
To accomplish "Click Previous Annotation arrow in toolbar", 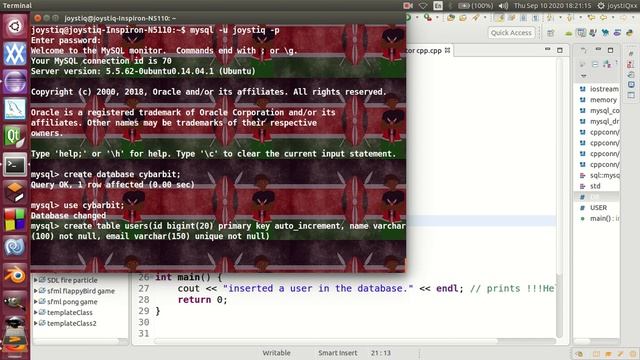I will (x=569, y=18).
